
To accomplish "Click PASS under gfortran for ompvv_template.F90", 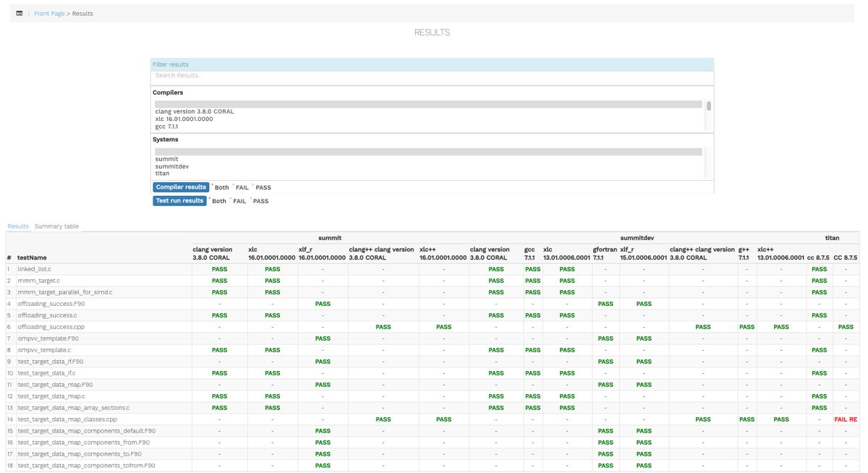I will point(605,338).
